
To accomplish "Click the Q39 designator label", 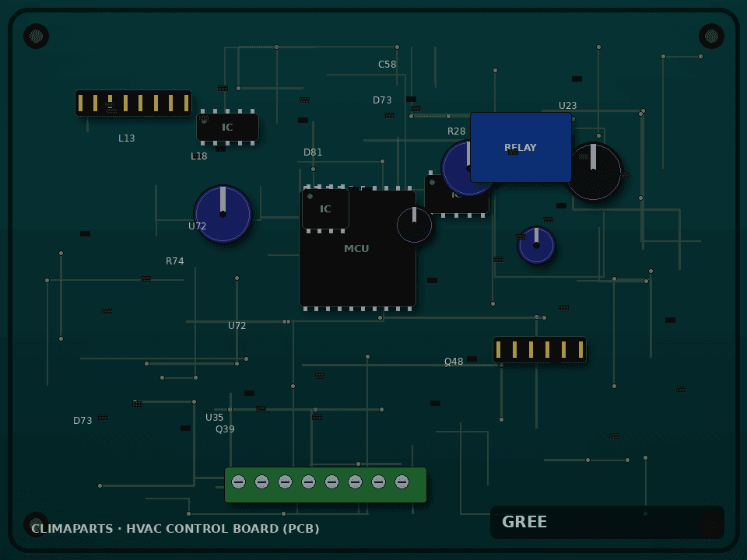I will [x=226, y=429].
